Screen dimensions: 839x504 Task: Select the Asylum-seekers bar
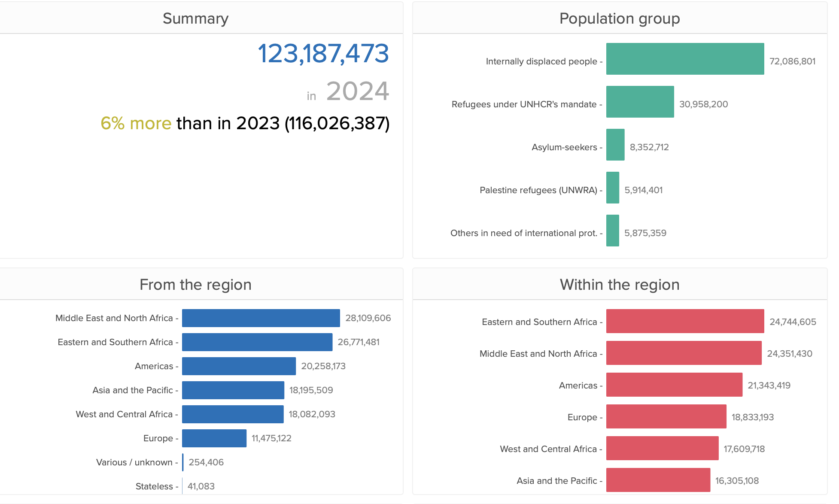pos(615,145)
